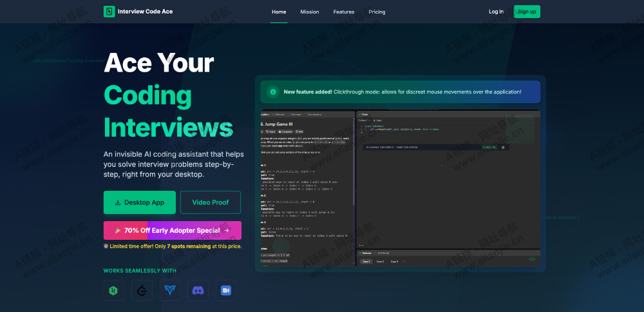
Task: Click the blue shield platform icon
Action: (169, 291)
